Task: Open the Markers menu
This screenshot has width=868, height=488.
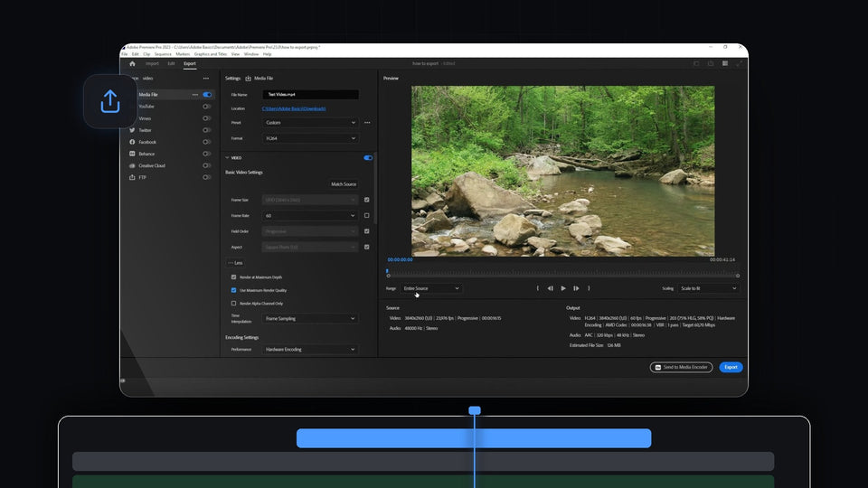Action: pyautogui.click(x=183, y=54)
